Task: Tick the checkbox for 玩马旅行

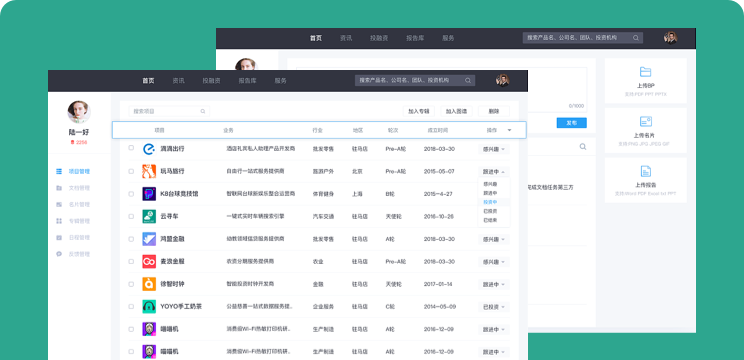Action: pyautogui.click(x=131, y=171)
